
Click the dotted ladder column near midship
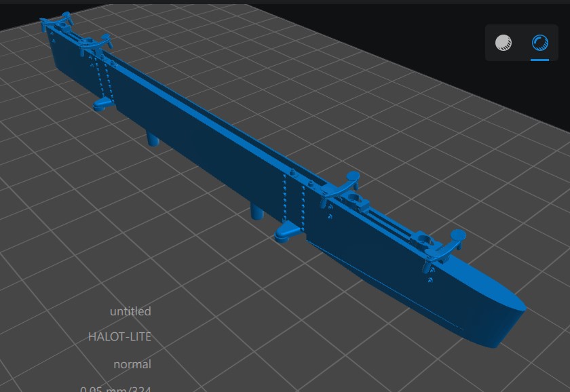(x=292, y=197)
